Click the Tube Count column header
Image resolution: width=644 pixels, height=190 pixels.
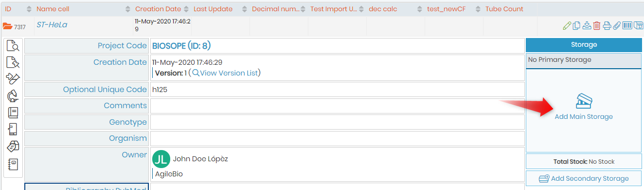[504, 9]
